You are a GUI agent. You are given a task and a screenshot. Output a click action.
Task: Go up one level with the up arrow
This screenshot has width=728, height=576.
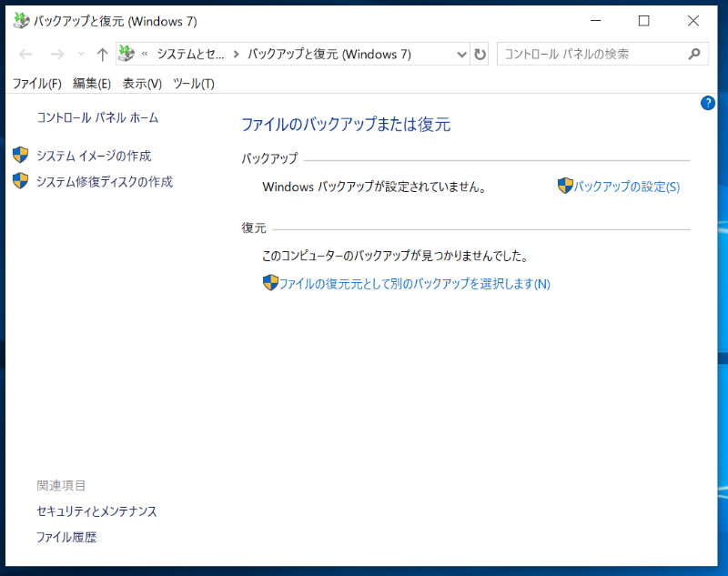tap(102, 55)
